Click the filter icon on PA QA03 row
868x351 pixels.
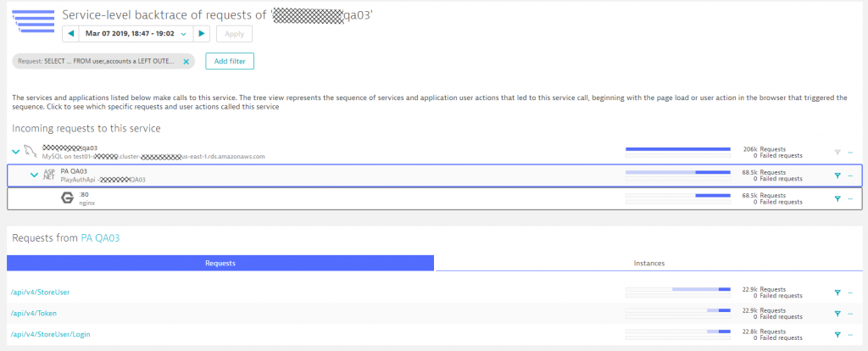837,175
